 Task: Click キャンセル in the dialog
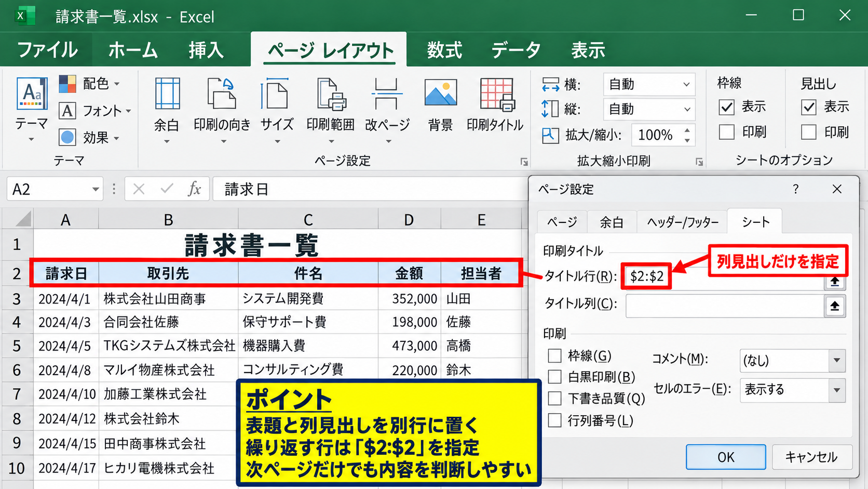[x=811, y=457]
